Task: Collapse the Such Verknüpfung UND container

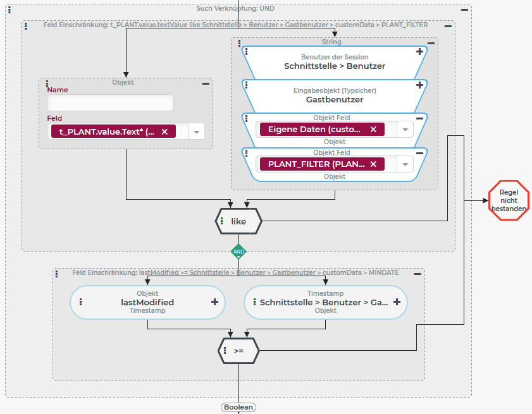Action: (464, 10)
